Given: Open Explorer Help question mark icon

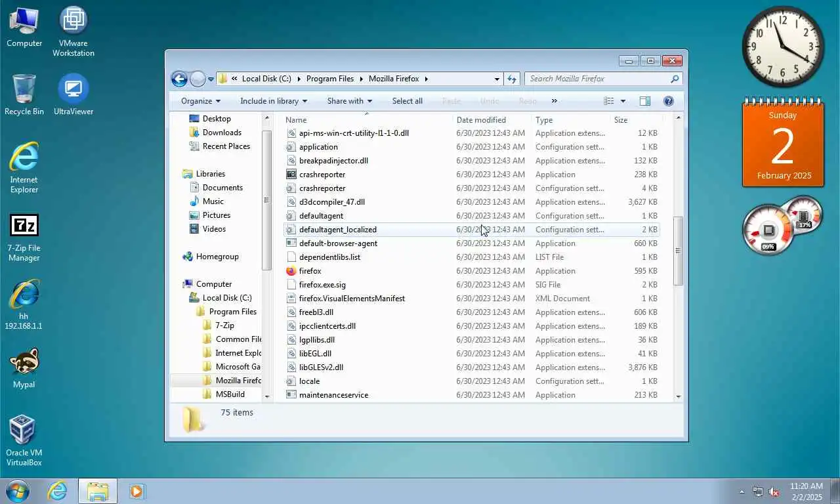Looking at the screenshot, I should point(669,101).
